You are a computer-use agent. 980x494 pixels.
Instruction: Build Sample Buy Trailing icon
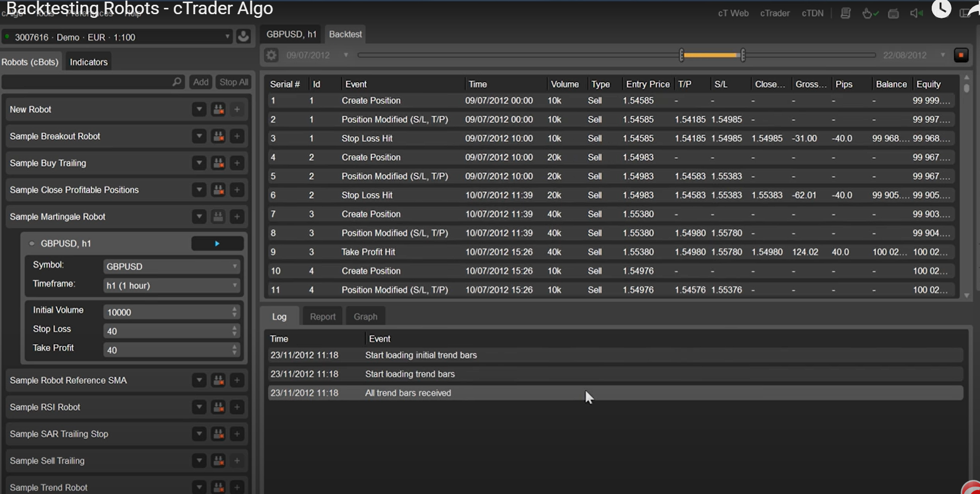coord(218,163)
